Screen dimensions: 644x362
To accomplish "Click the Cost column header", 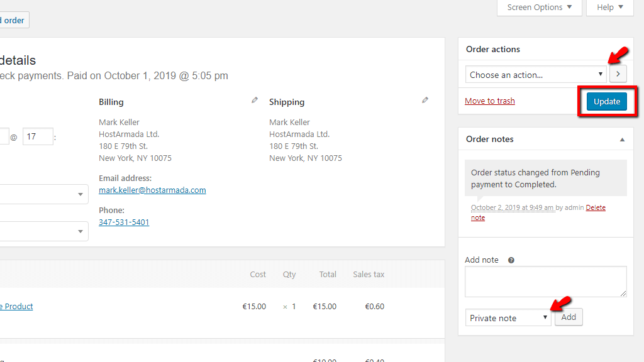I will (258, 275).
